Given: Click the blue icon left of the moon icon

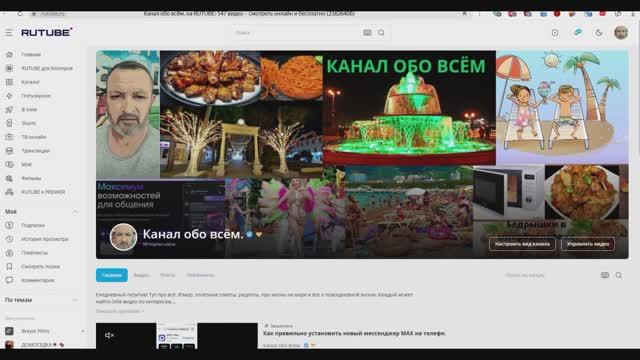Looking at the screenshot, I should 578,32.
